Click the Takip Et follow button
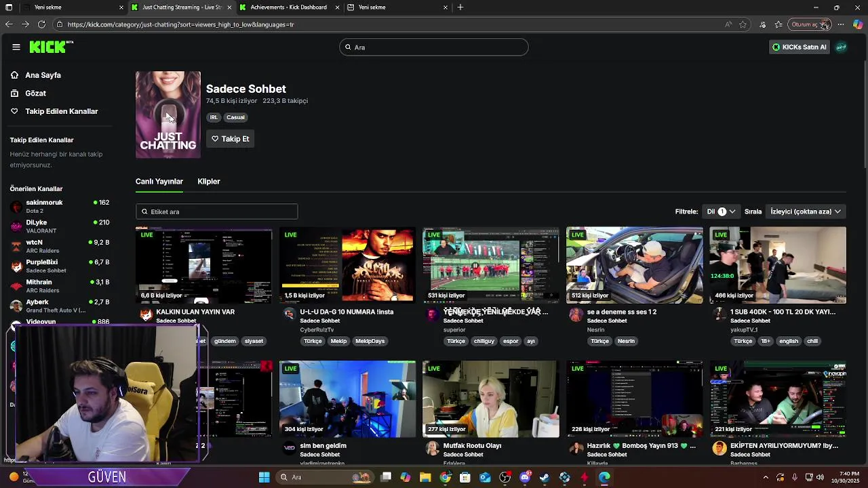 (x=230, y=139)
